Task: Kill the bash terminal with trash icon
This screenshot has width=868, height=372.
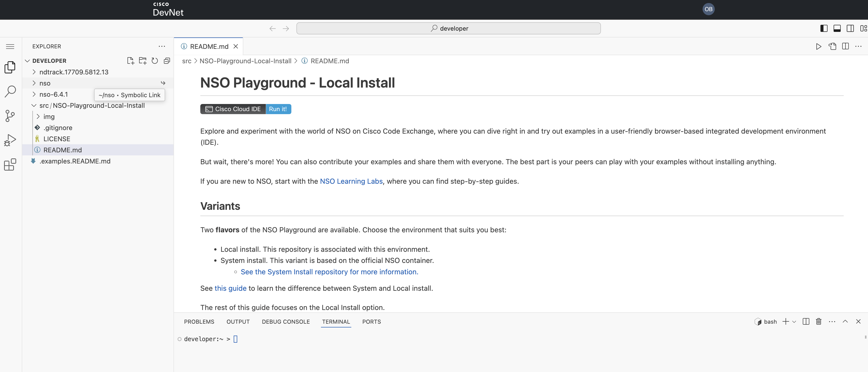Action: (819, 321)
